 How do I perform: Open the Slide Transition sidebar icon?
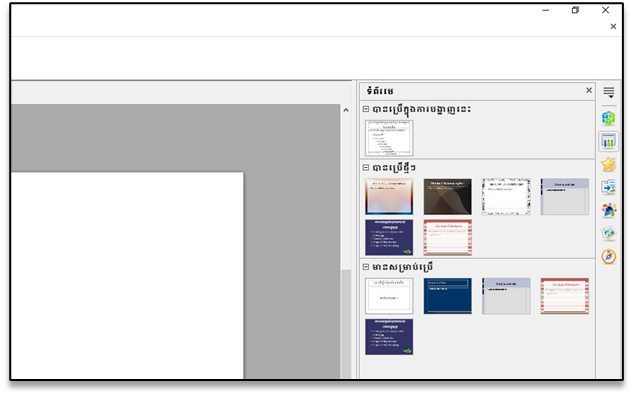[608, 187]
